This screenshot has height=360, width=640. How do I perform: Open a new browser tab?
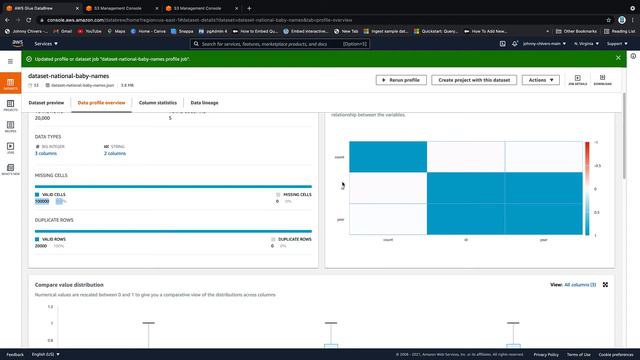click(x=249, y=8)
